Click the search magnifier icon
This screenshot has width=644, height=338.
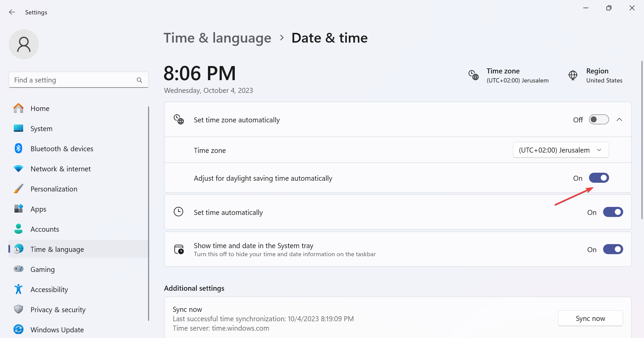140,80
